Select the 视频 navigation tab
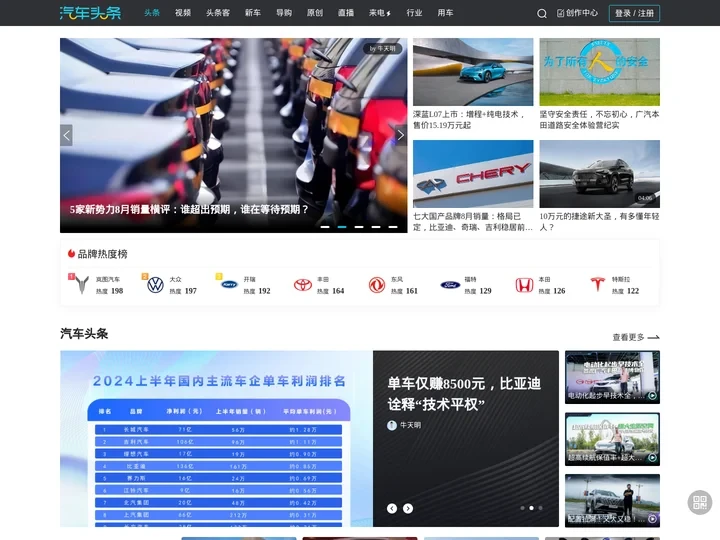Viewport: 720px width, 540px height. (183, 13)
